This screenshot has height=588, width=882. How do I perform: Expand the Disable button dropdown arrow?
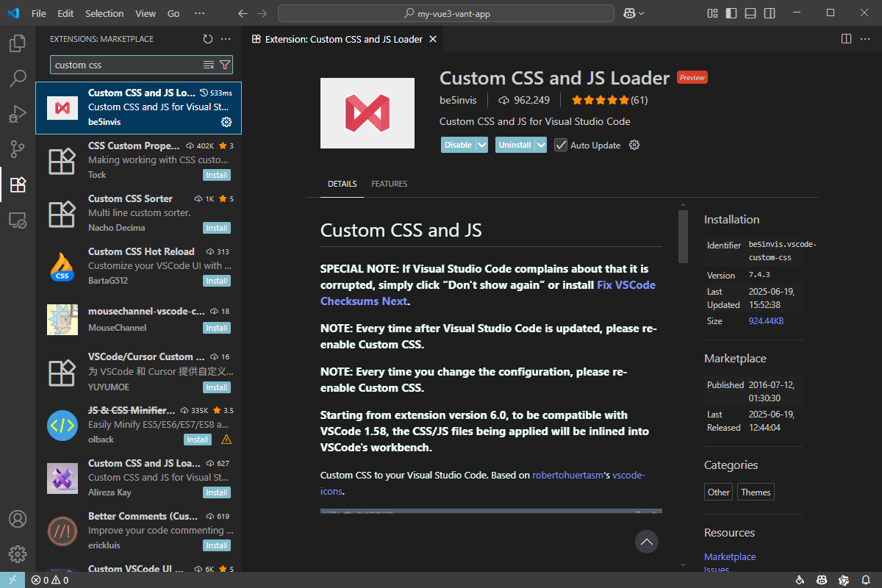(482, 145)
